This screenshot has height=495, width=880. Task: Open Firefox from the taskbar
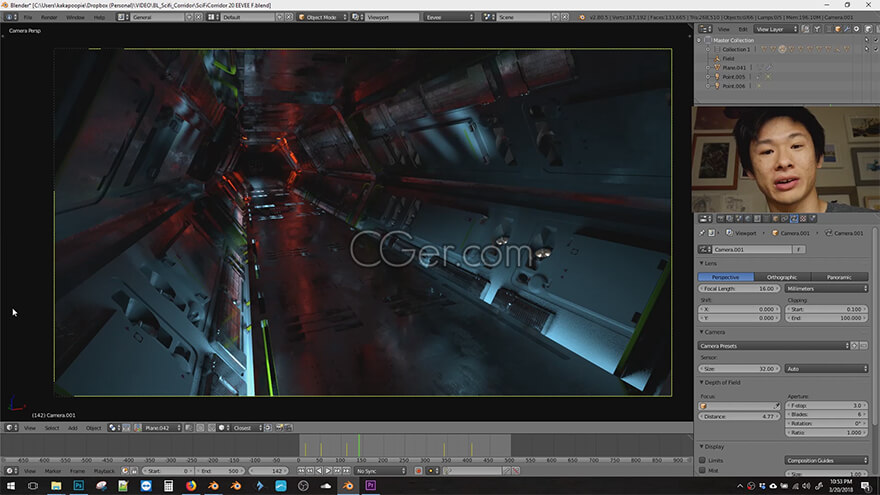tap(191, 485)
